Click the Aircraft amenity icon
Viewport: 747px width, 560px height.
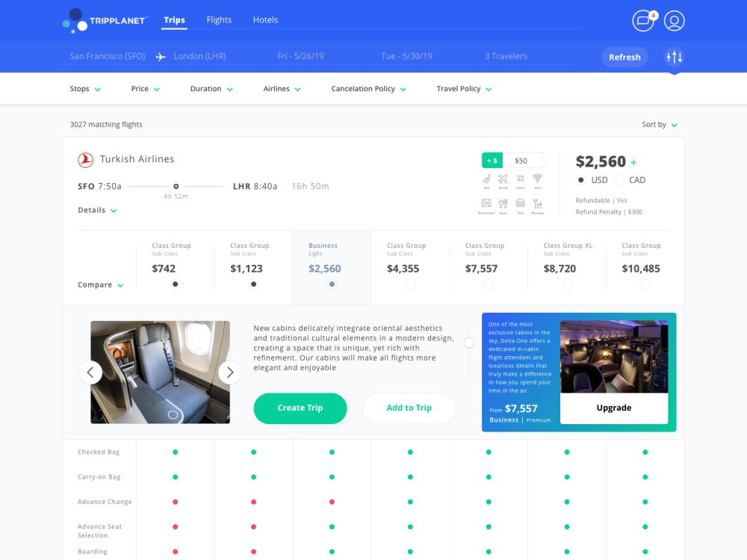click(503, 181)
